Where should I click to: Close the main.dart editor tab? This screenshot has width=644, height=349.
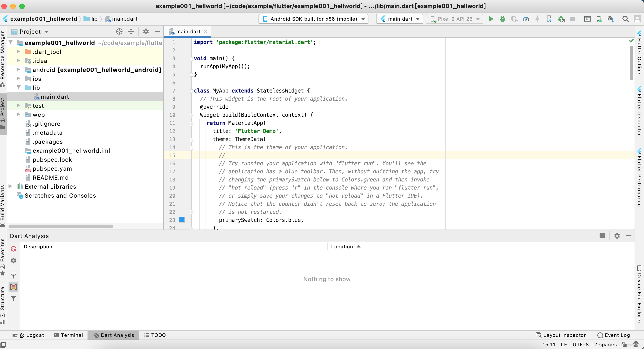[206, 31]
